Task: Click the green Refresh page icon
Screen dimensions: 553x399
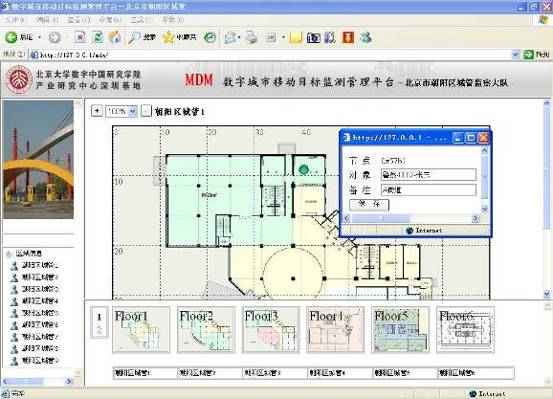Action: click(x=98, y=37)
